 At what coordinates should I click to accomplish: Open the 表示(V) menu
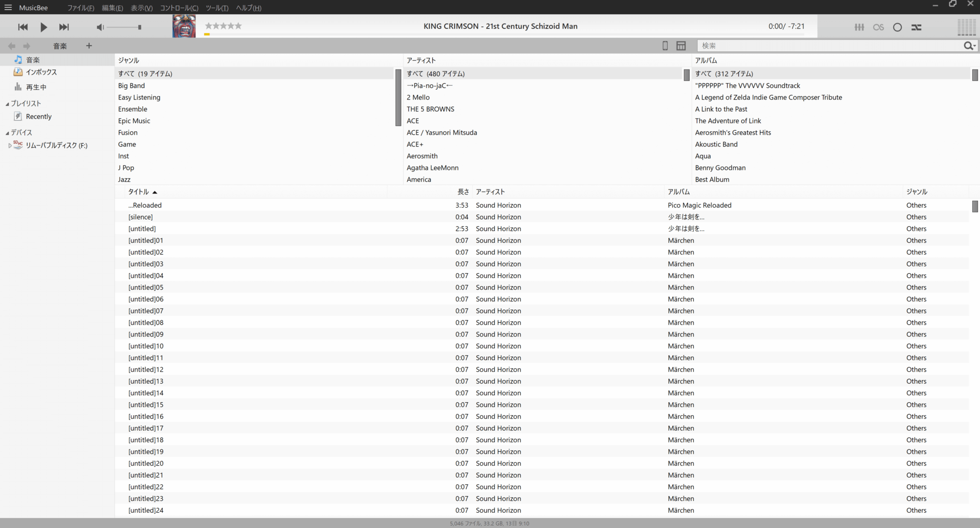(x=142, y=8)
